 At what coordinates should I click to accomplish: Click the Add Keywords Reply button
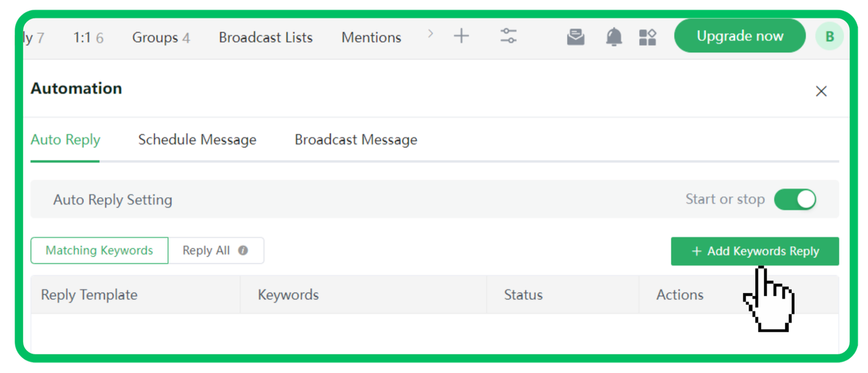(754, 251)
